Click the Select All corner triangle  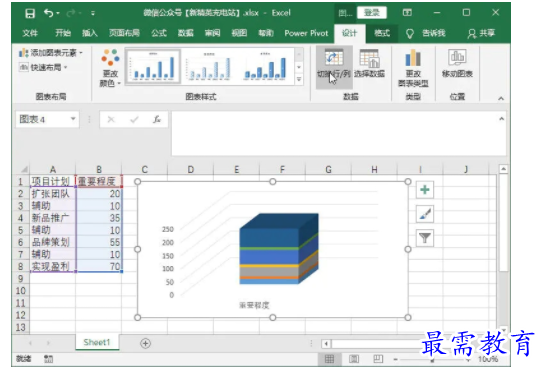[x=24, y=169]
